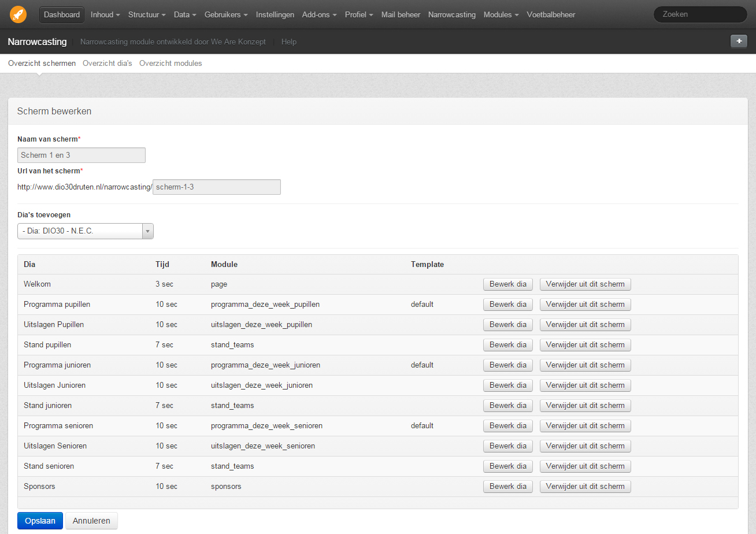Click the 'sponsors' module cell
Viewport: 756px width, 534px height.
(x=226, y=487)
